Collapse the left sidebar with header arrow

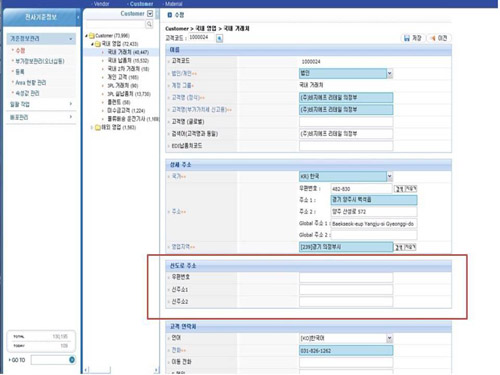pyautogui.click(x=78, y=17)
